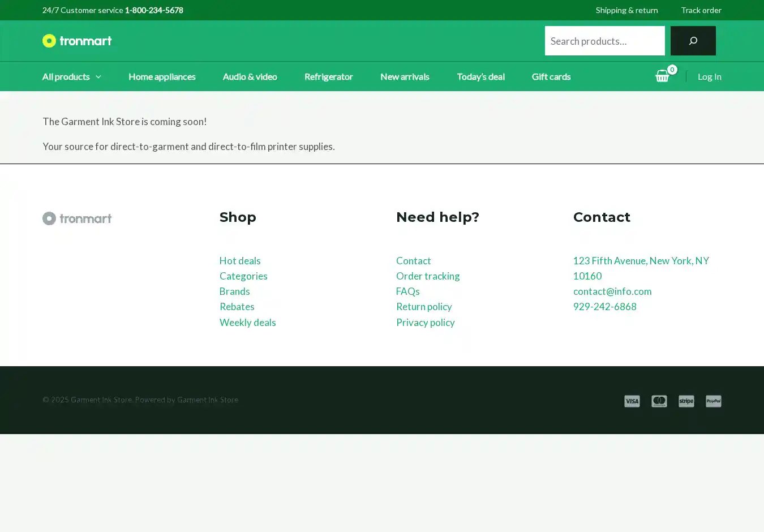The height and width of the screenshot is (532, 764).
Task: Expand the All products dropdown menu
Action: pos(71,76)
